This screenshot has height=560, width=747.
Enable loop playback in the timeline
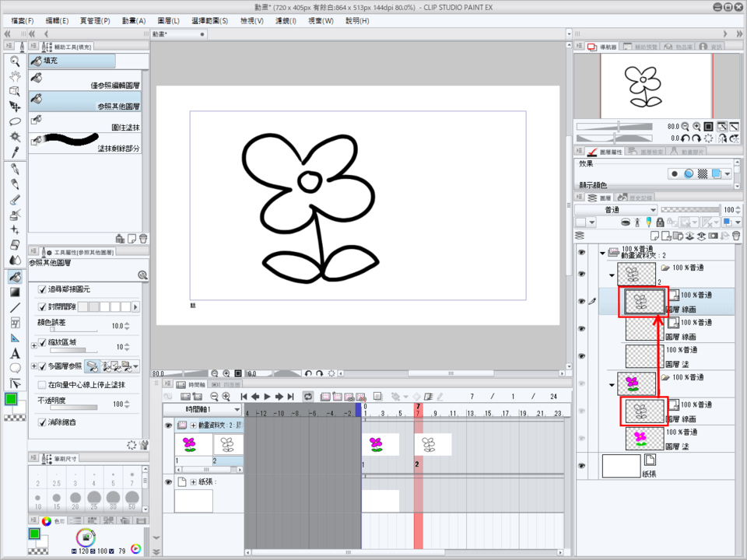coord(307,397)
